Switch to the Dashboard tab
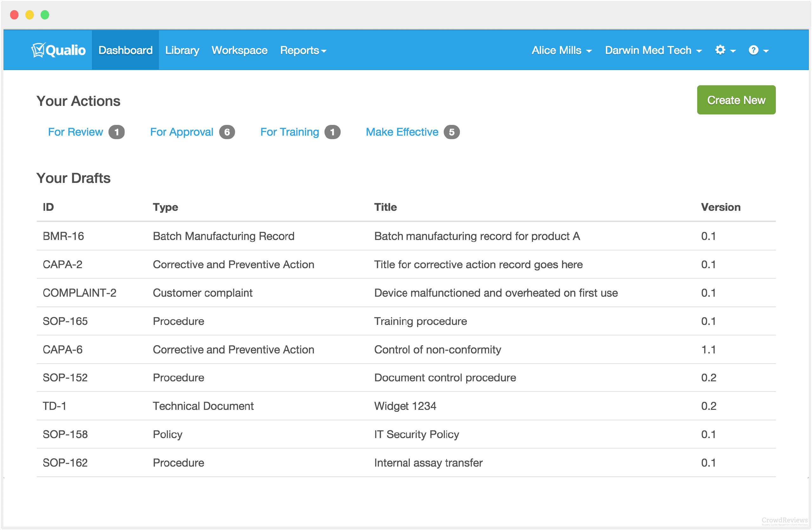The height and width of the screenshot is (530, 812). pos(125,50)
